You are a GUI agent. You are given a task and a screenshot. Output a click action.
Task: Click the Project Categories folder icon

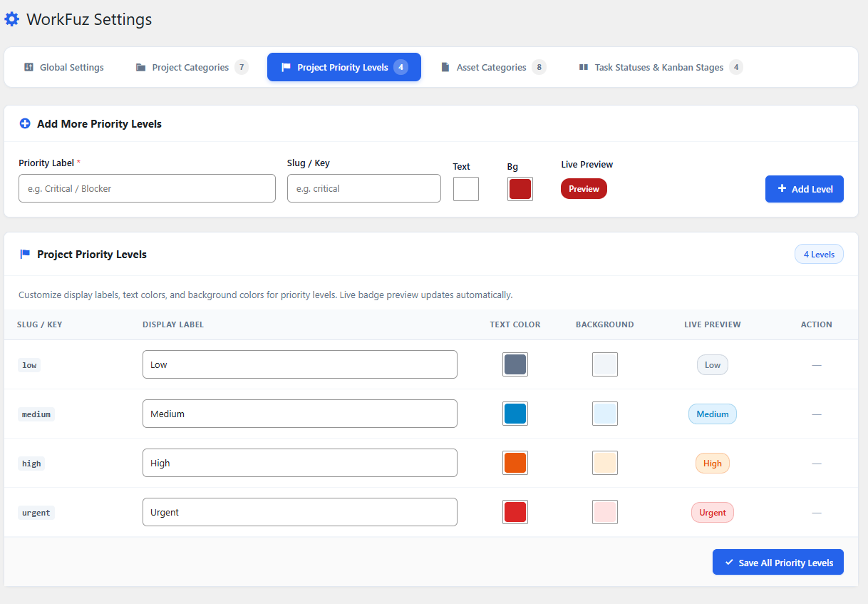(141, 67)
